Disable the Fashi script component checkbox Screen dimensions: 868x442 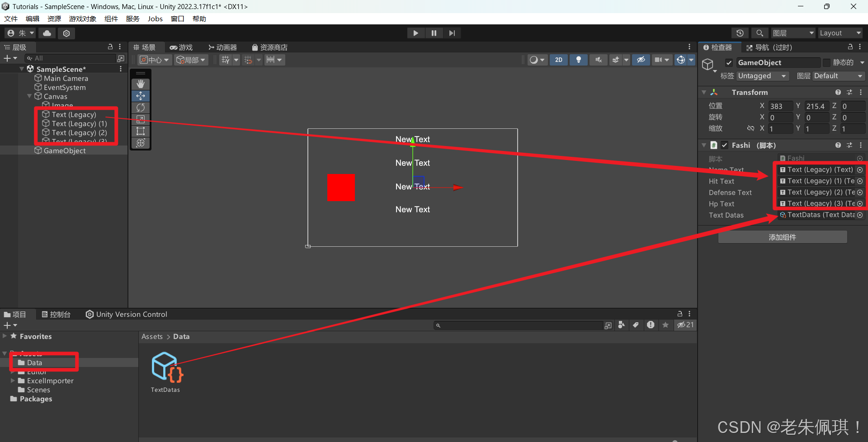click(x=725, y=145)
